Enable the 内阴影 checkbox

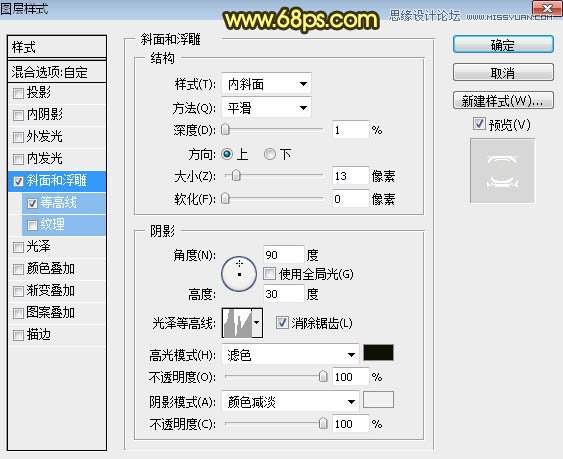click(18, 116)
